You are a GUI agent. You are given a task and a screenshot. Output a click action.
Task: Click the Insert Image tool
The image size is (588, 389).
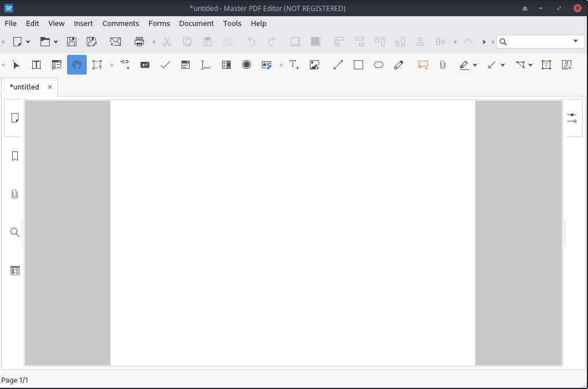coord(315,65)
